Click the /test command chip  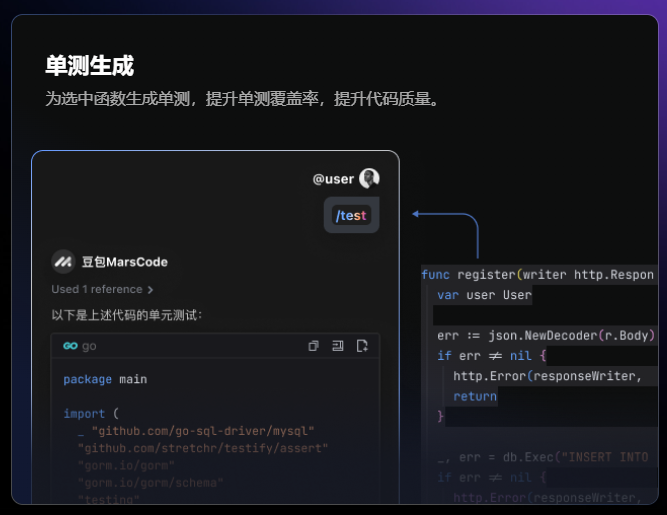click(351, 215)
